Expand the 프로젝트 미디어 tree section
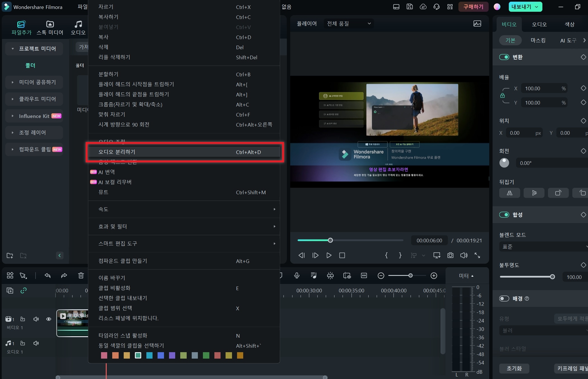 coord(13,49)
